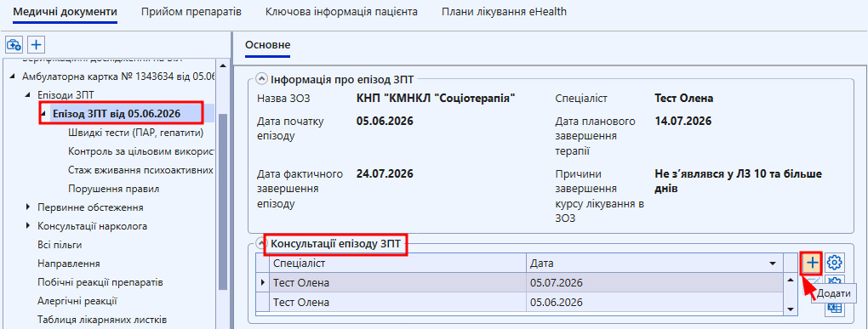Open Ключова інформація пацієнта tab

[341, 12]
